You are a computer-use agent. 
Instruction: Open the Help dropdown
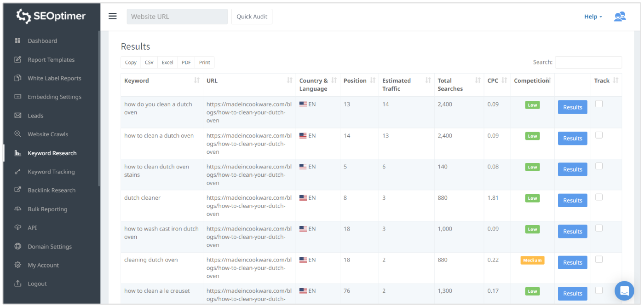[x=592, y=16]
